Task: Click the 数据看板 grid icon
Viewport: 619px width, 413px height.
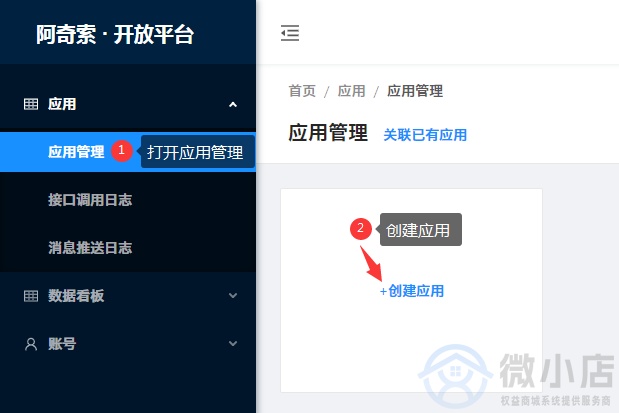Action: tap(31, 296)
